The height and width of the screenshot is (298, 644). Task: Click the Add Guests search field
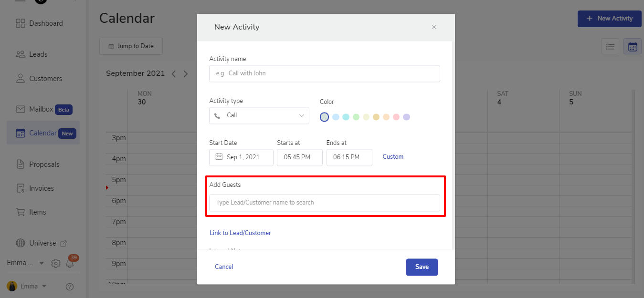[324, 203]
